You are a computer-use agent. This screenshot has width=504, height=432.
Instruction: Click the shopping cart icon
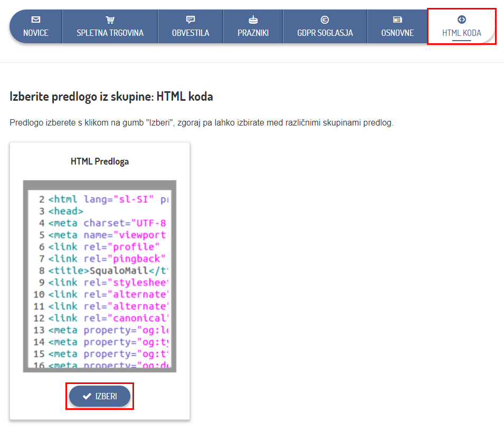[x=110, y=20]
